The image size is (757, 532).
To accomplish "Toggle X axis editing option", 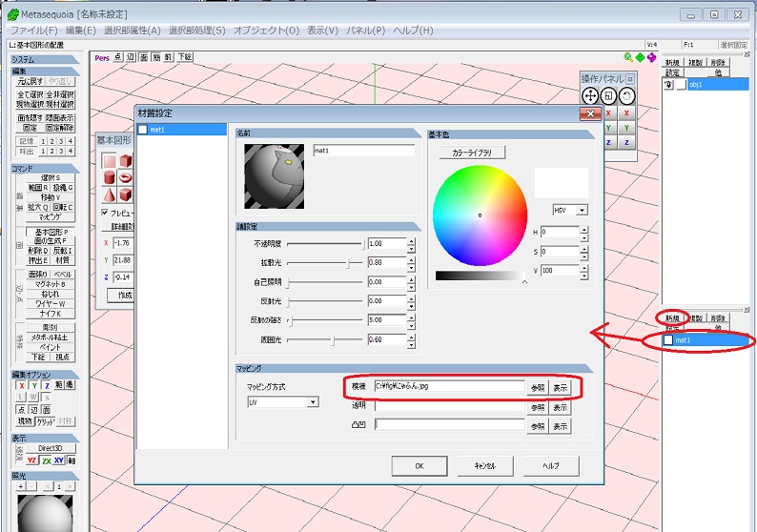I will pyautogui.click(x=21, y=385).
